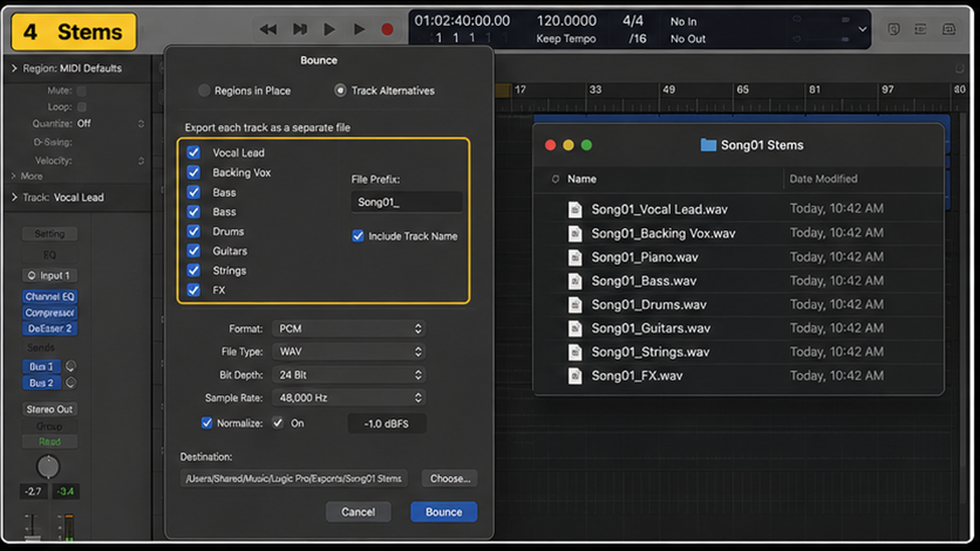980x551 pixels.
Task: Uncheck the FX track checkbox
Action: (x=194, y=290)
